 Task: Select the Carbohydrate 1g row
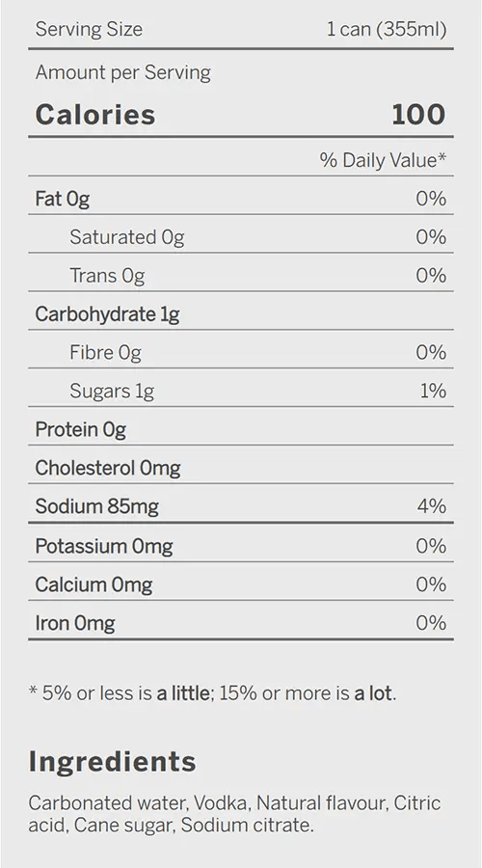point(241,312)
